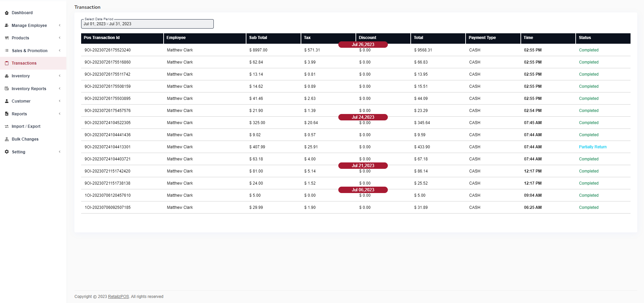The image size is (644, 303).
Task: Click the Manage Employee person icon
Action: click(x=7, y=25)
